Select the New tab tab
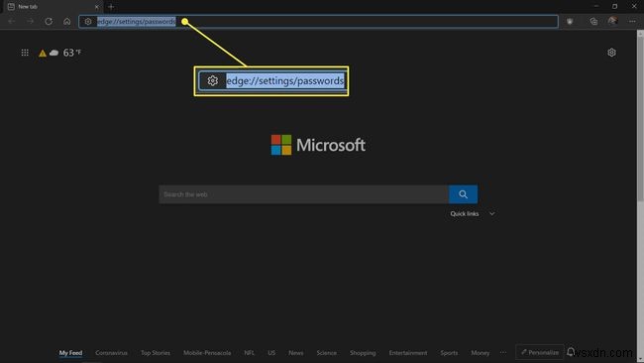 point(54,7)
